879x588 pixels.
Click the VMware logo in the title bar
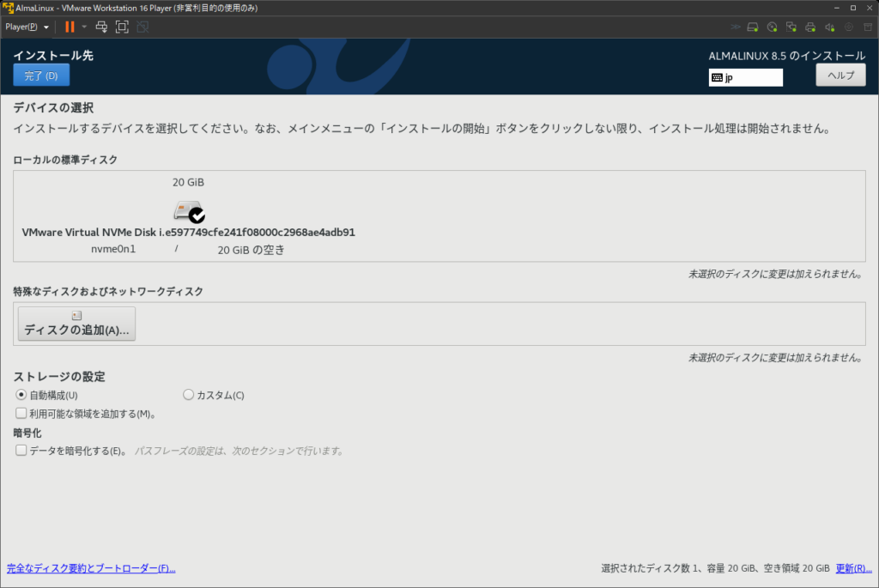pyautogui.click(x=8, y=8)
